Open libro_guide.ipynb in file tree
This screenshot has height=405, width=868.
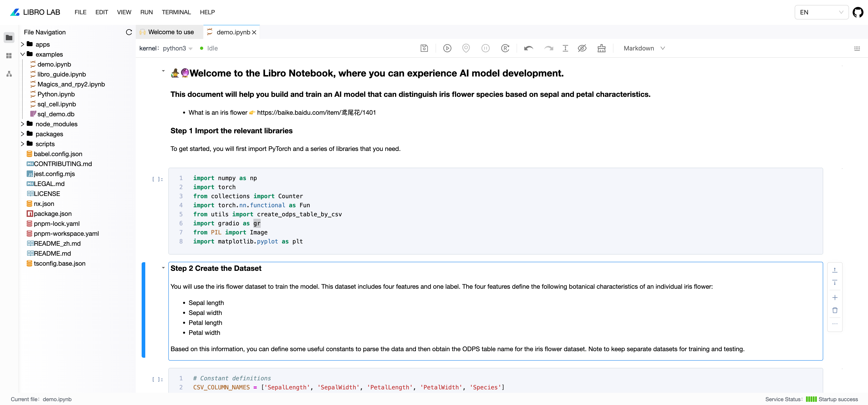[61, 74]
